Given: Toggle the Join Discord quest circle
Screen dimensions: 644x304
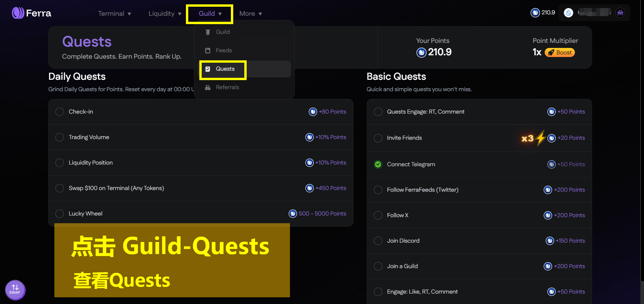Looking at the screenshot, I should [x=378, y=241].
